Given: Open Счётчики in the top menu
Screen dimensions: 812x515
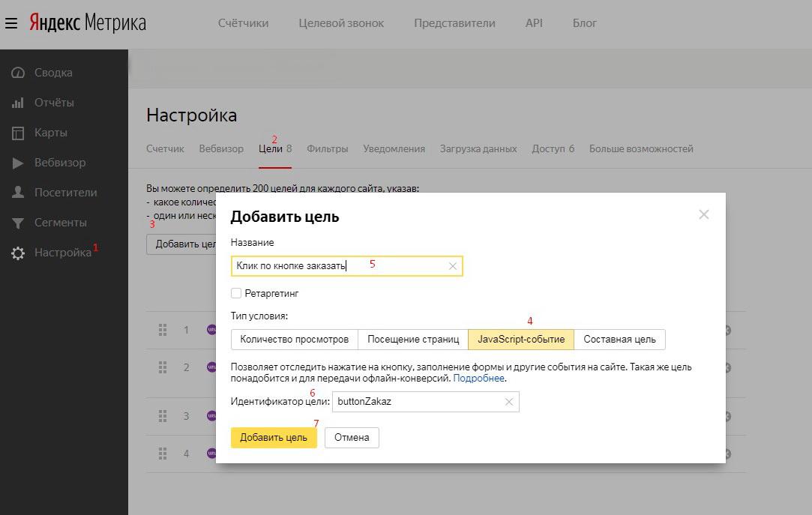Looking at the screenshot, I should click(x=243, y=23).
